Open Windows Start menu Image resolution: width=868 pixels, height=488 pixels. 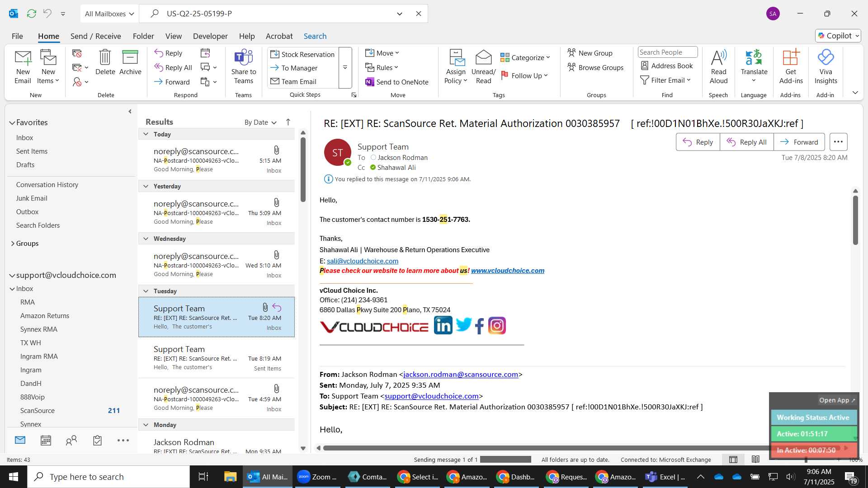coord(13,477)
